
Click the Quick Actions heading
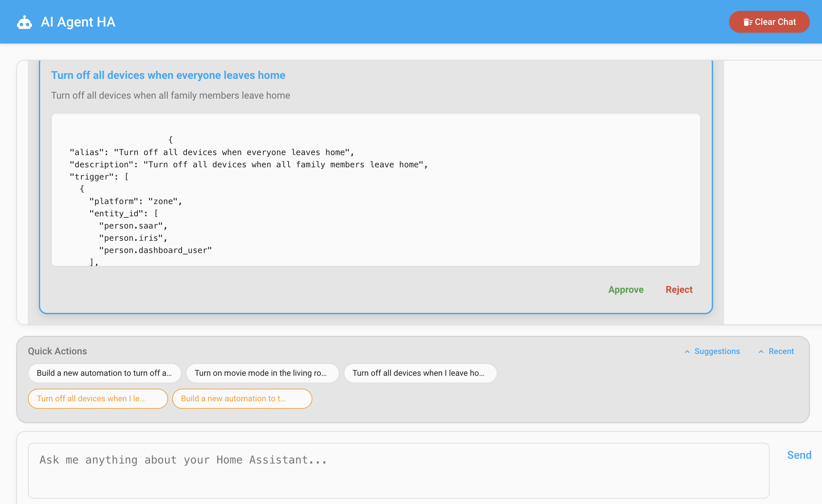57,351
